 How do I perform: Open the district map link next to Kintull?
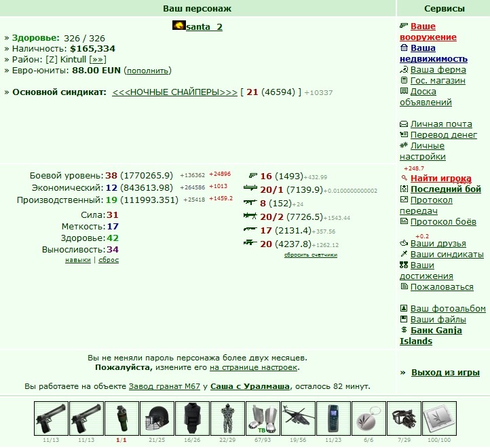[98, 60]
